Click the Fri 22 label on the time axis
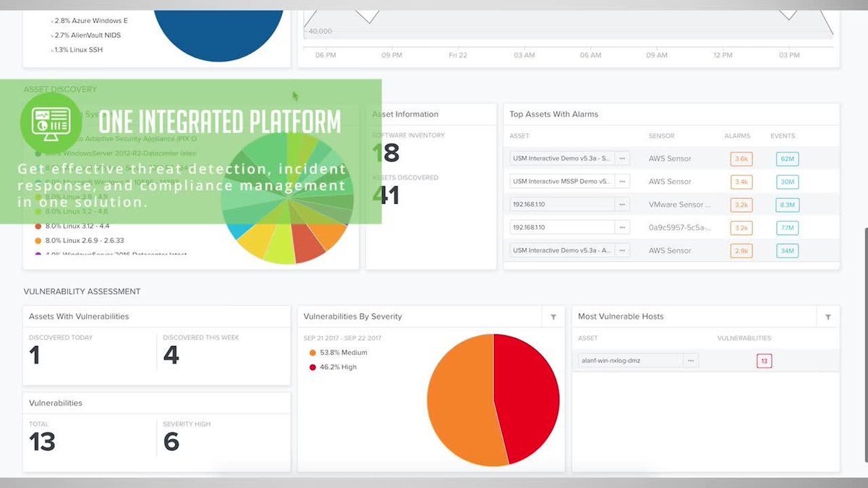 457,55
